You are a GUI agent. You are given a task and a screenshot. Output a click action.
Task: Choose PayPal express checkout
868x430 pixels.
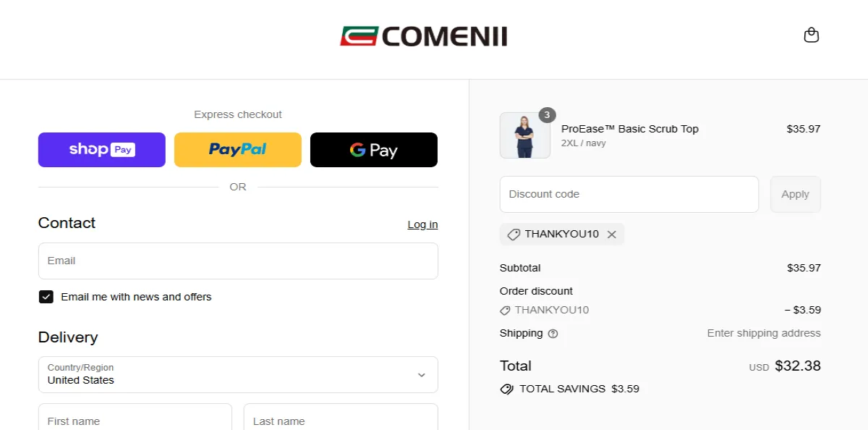point(237,150)
